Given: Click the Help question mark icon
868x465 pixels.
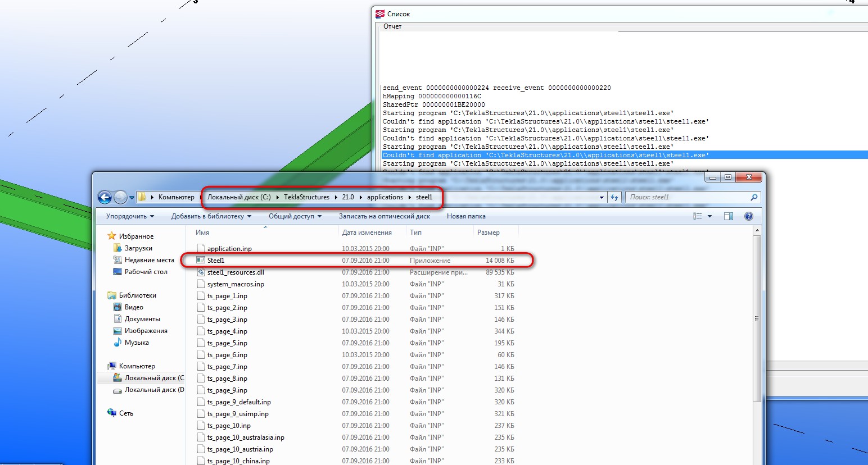Looking at the screenshot, I should (748, 216).
